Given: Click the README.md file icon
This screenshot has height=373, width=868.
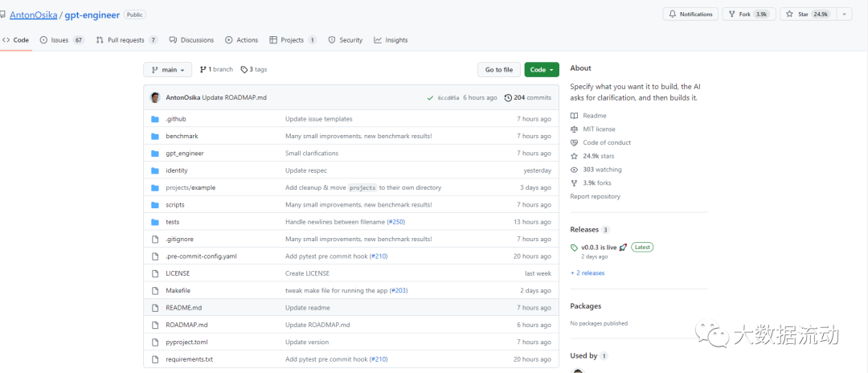Looking at the screenshot, I should pyautogui.click(x=155, y=308).
